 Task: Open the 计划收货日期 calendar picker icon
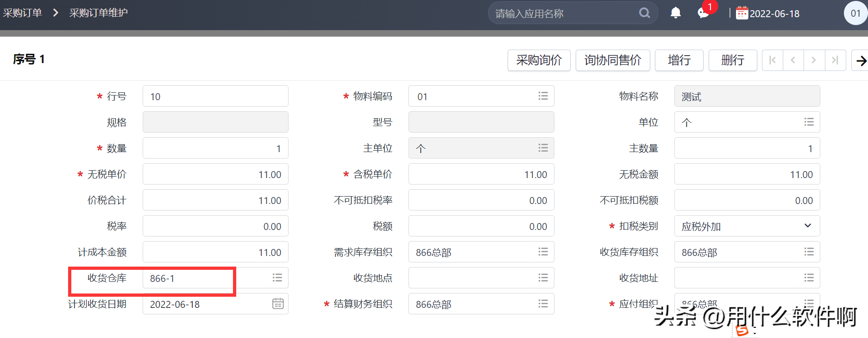pos(277,304)
